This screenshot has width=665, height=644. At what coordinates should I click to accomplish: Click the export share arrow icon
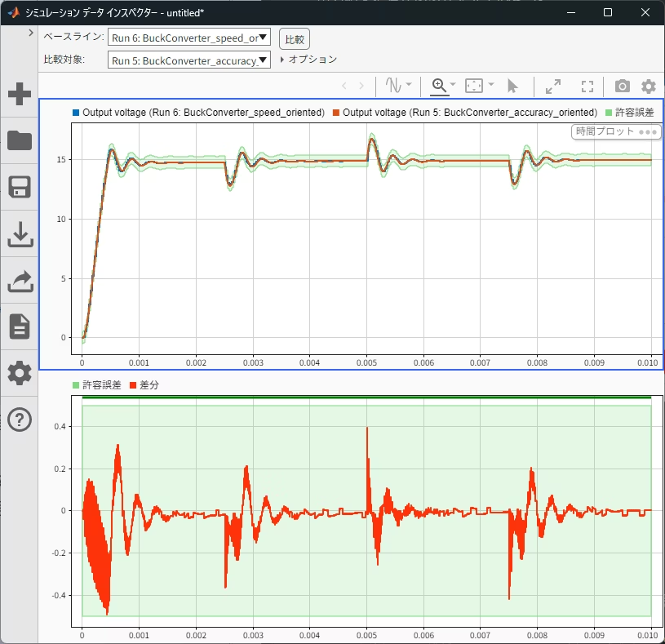(19, 281)
